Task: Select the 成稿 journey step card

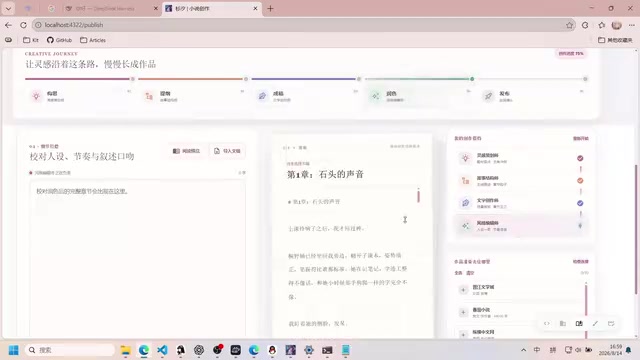Action: [x=305, y=97]
